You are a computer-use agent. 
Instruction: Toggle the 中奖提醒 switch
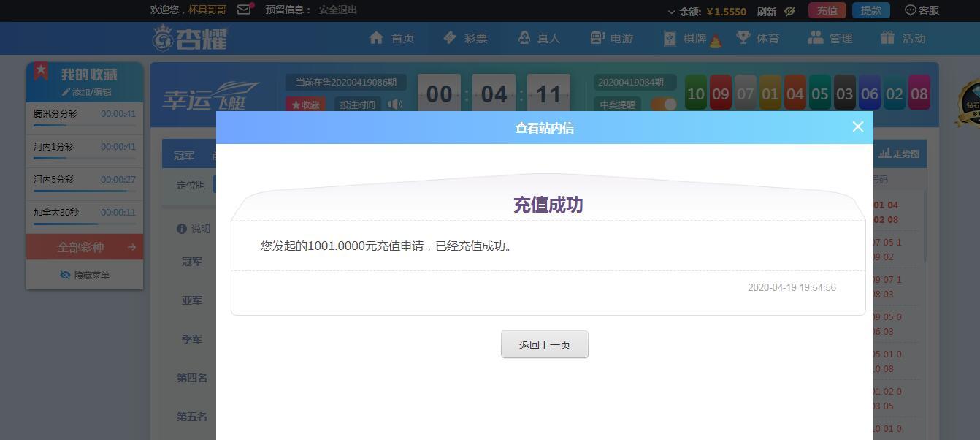pos(663,105)
